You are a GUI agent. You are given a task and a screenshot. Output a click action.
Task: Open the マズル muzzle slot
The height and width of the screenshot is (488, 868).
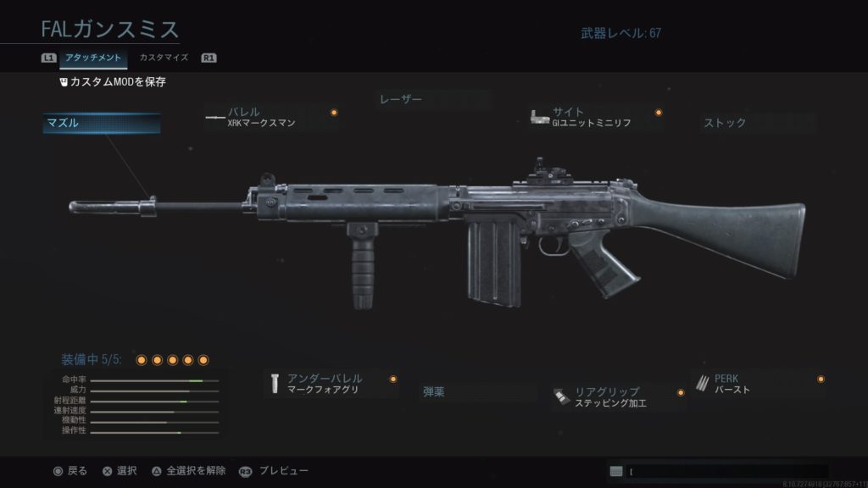tap(102, 123)
